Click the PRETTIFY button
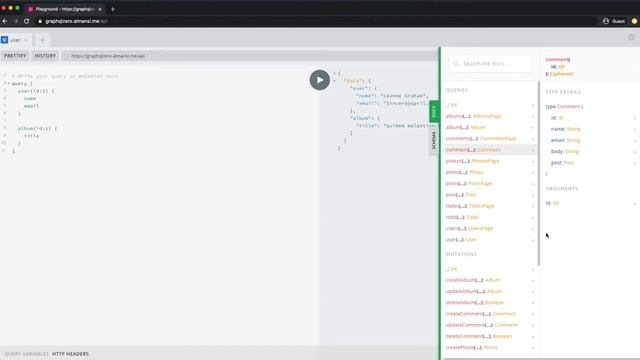Viewport: 640px width, 360px height. pos(15,56)
